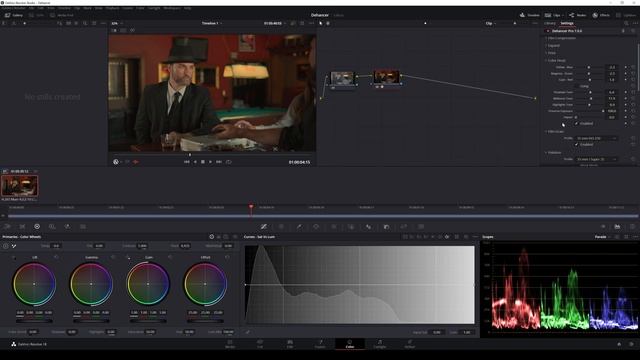
Task: Open the Color Match palette
Action: (x=22, y=227)
